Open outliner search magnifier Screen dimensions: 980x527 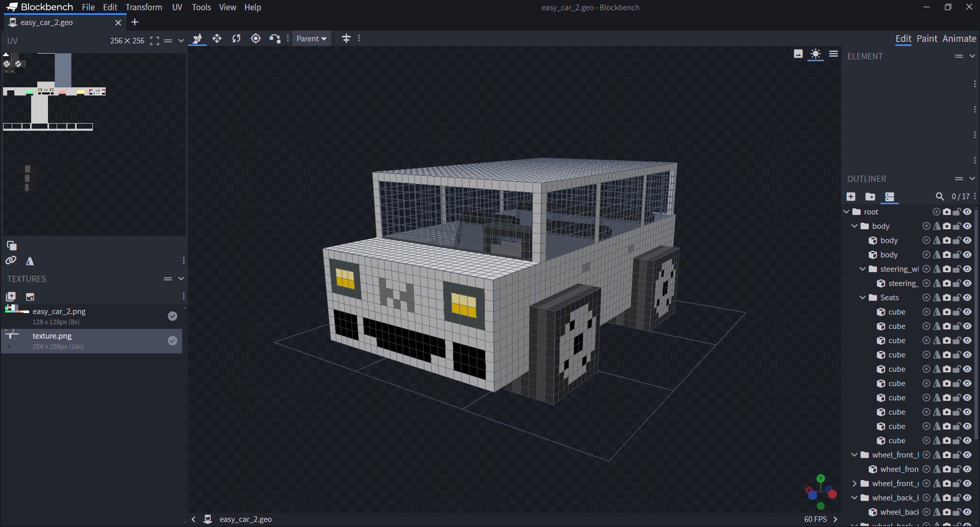[940, 197]
